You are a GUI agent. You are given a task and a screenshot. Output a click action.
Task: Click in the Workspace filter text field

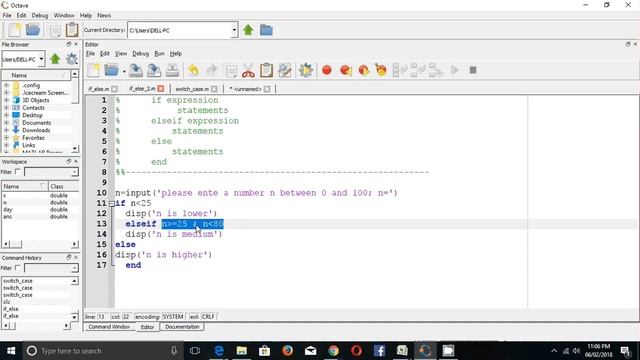(x=48, y=172)
